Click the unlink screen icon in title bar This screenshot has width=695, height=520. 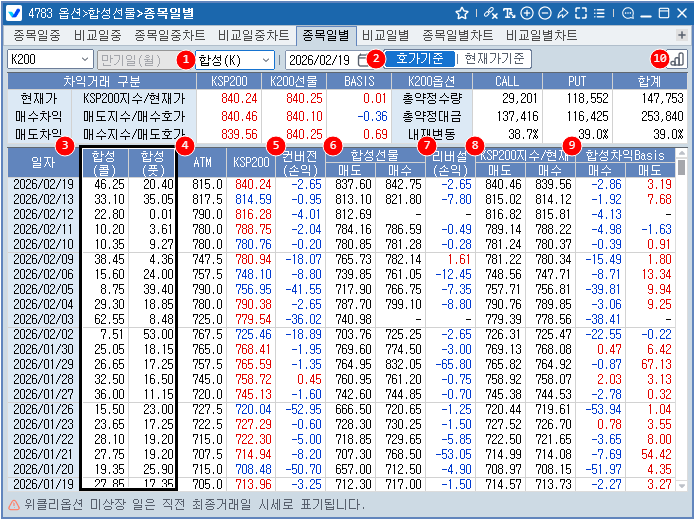[x=489, y=13]
